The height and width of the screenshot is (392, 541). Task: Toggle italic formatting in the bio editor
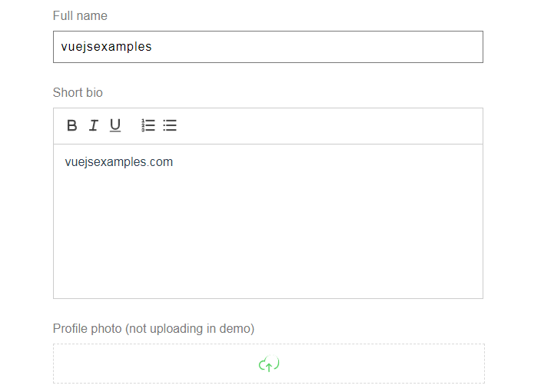pyautogui.click(x=93, y=125)
